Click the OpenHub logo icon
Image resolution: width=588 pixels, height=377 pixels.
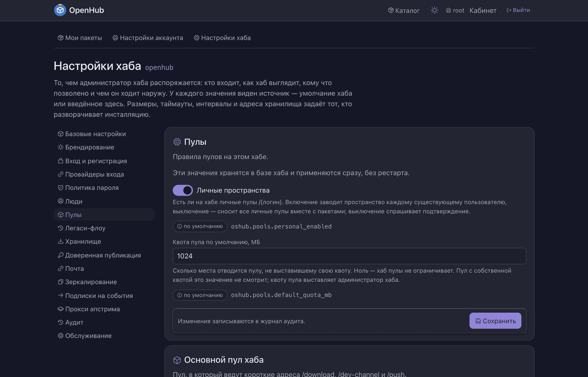pyautogui.click(x=60, y=10)
